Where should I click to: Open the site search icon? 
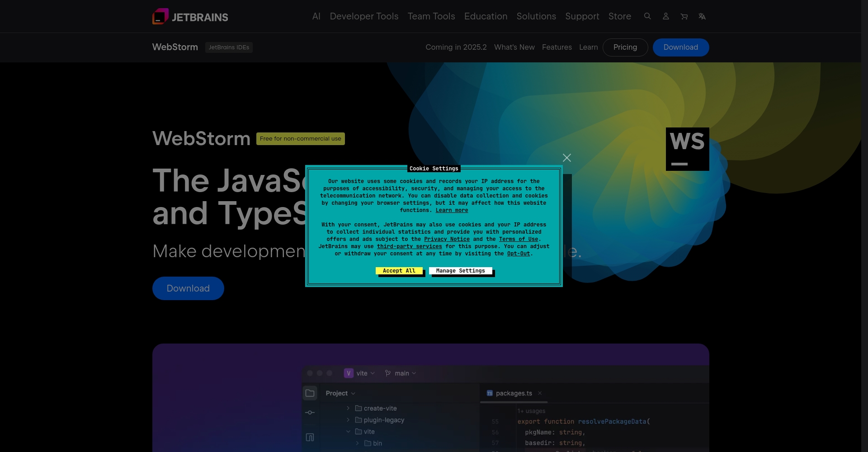(647, 16)
